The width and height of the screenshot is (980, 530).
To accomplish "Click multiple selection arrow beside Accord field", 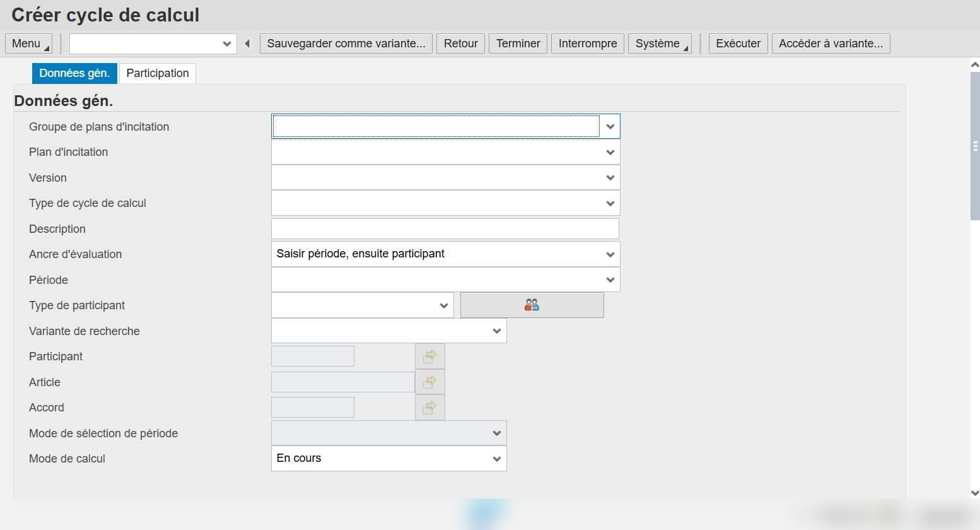I will 429,408.
